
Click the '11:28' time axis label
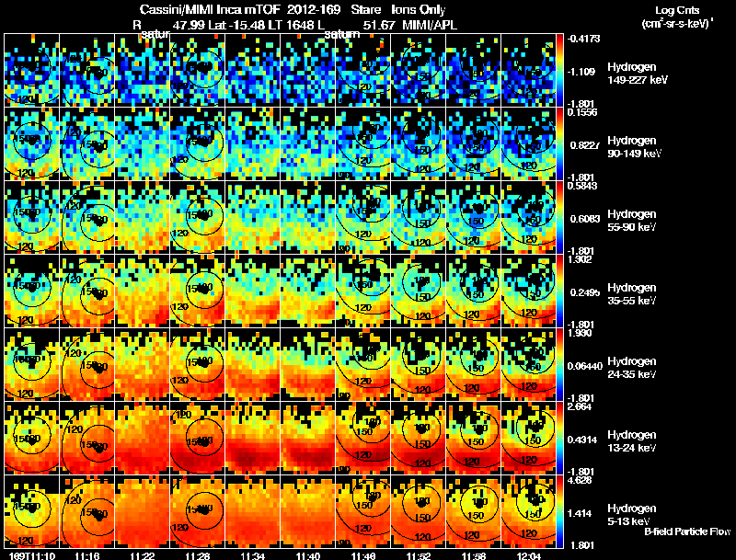[x=198, y=556]
